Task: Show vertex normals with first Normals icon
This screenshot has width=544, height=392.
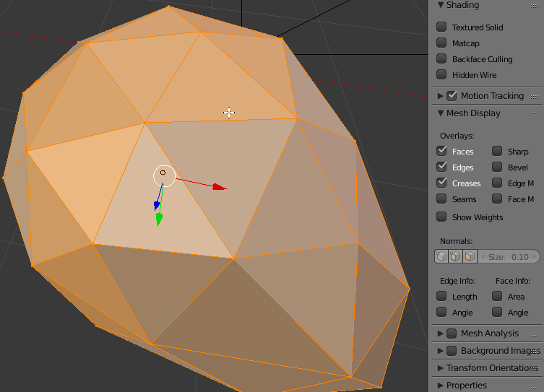Action: point(441,257)
